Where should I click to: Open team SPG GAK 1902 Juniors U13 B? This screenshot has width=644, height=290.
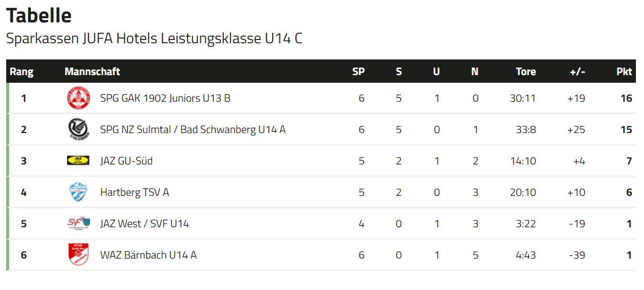point(165,98)
